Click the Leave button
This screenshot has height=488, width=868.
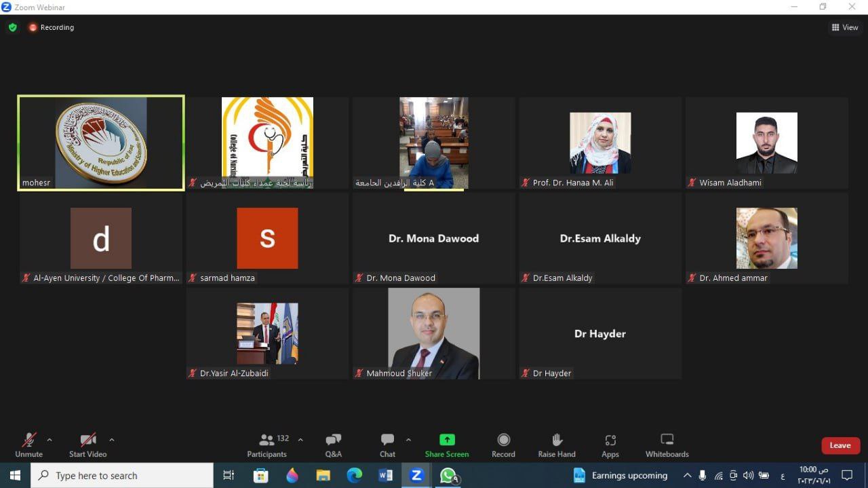pos(840,445)
